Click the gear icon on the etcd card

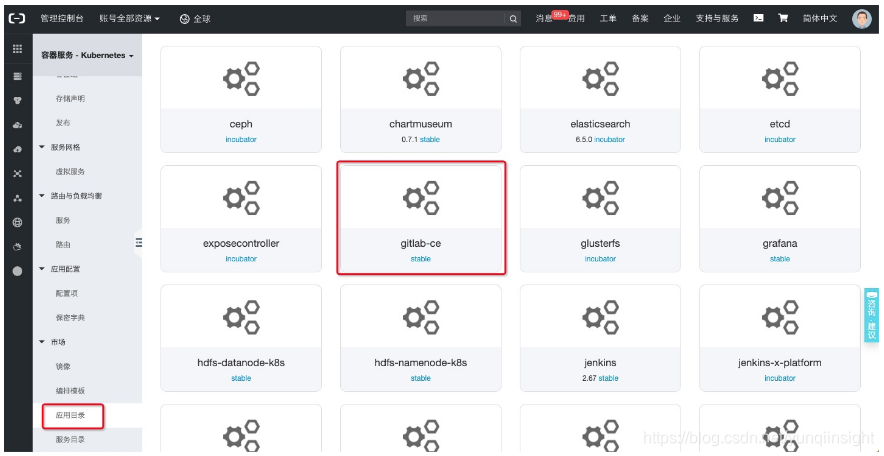(x=780, y=78)
